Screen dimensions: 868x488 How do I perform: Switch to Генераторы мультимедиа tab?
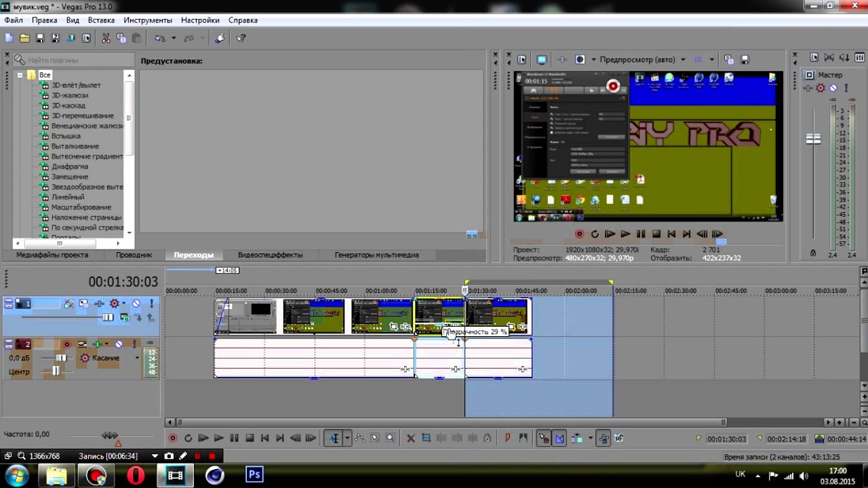click(376, 255)
